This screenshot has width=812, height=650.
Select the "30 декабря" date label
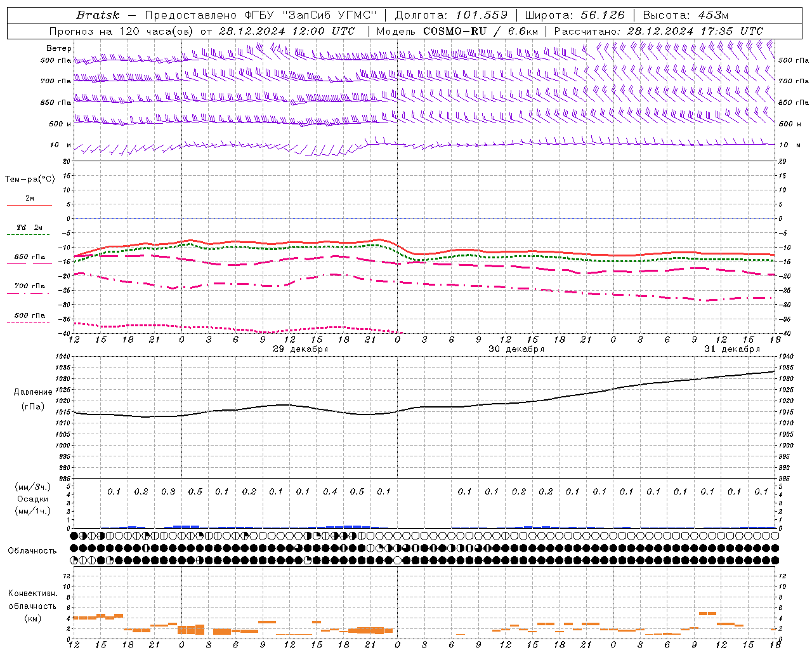pos(516,349)
